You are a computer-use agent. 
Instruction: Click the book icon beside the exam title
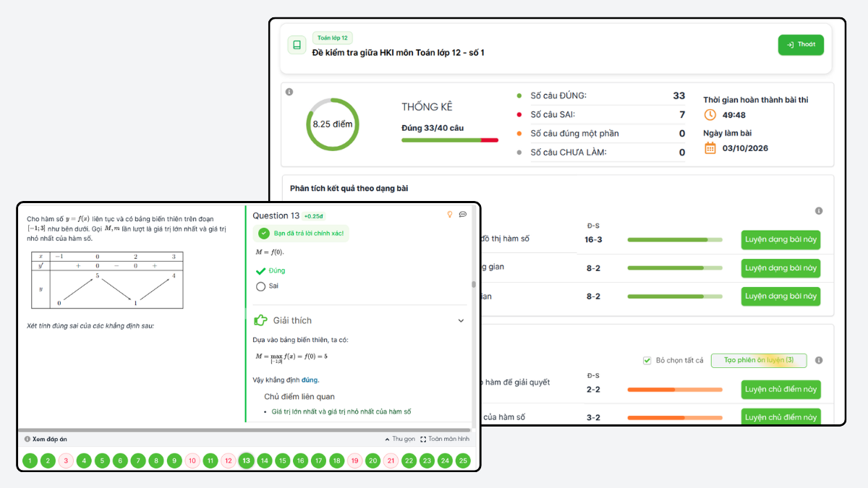pos(297,46)
